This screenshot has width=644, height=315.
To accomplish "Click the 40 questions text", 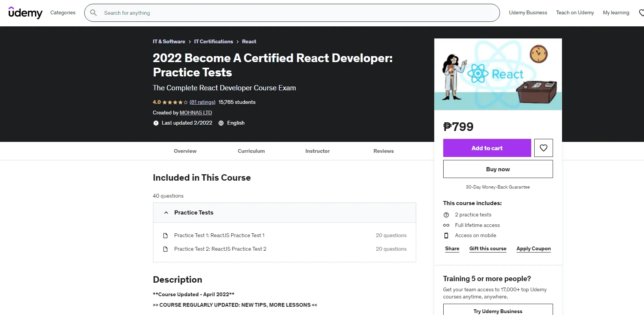I will [168, 196].
